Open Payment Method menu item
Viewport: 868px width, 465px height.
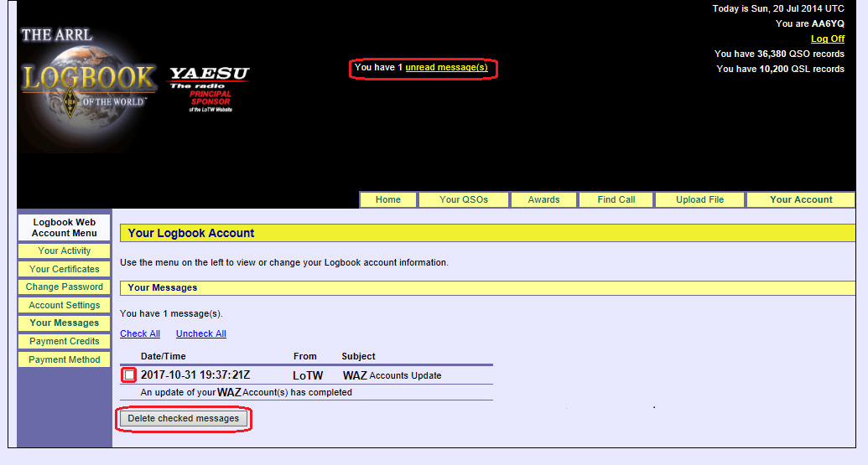click(x=64, y=359)
